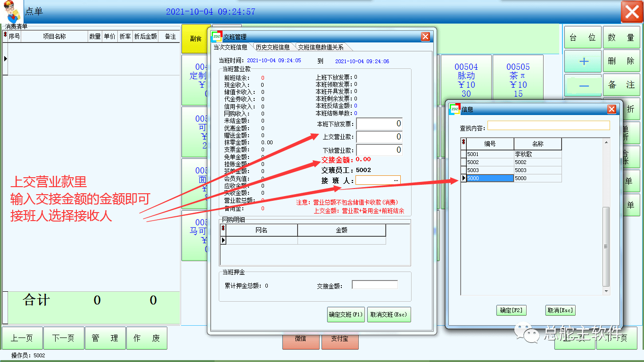This screenshot has width=644, height=362.
Task: Click the 编号 column header
Action: click(490, 144)
